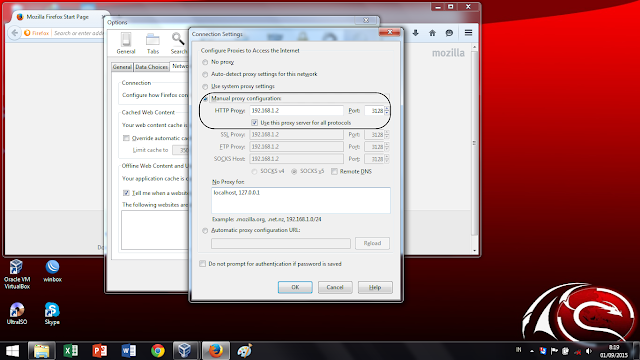This screenshot has width=640, height=360.
Task: Click the HTTP Proxy address field
Action: pyautogui.click(x=296, y=111)
